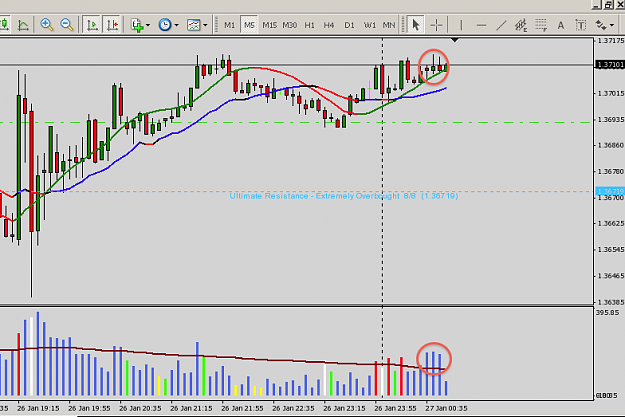The image size is (625, 417).
Task: Expand the arrows tool dropdown arrow
Action: coord(612,25)
